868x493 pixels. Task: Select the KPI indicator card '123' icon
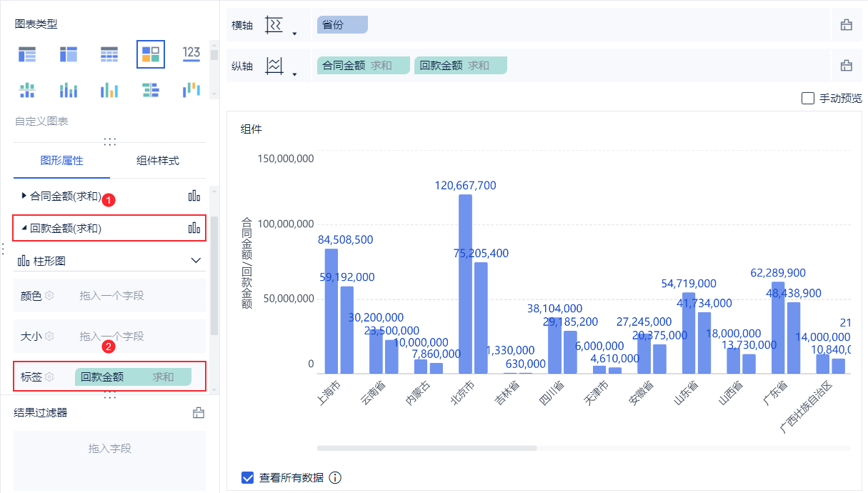pyautogui.click(x=191, y=54)
